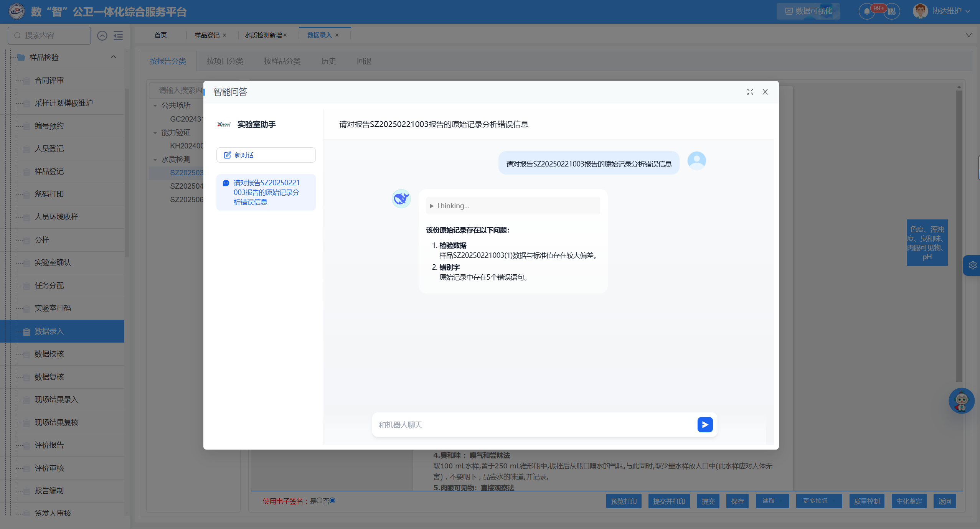Collapse the 水质检测 tree node
Screen dimensions: 980x529
point(155,160)
